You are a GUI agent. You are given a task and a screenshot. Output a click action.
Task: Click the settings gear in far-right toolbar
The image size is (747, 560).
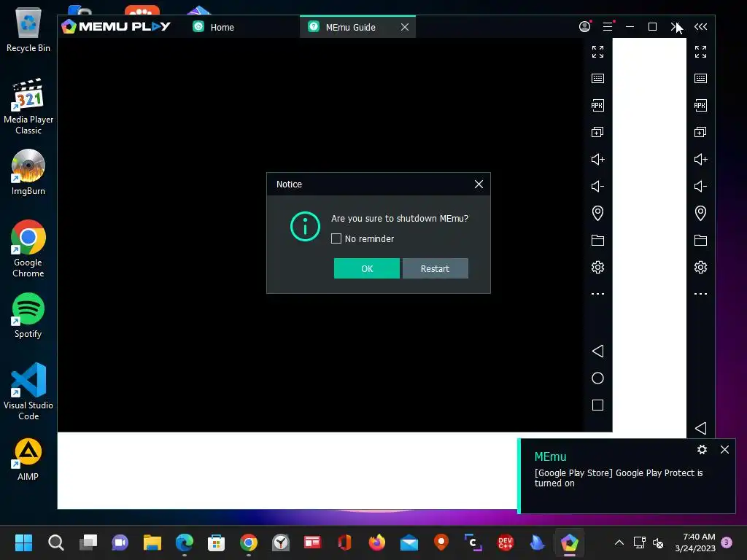click(x=700, y=267)
